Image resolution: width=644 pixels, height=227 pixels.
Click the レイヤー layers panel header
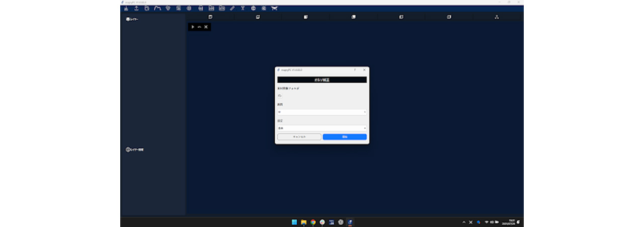[132, 19]
